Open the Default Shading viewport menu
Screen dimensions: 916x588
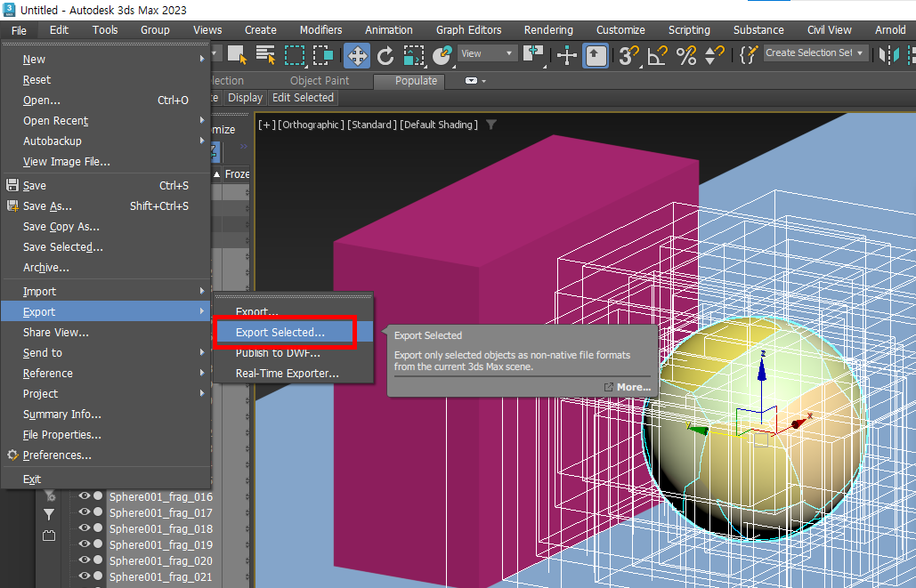click(439, 125)
